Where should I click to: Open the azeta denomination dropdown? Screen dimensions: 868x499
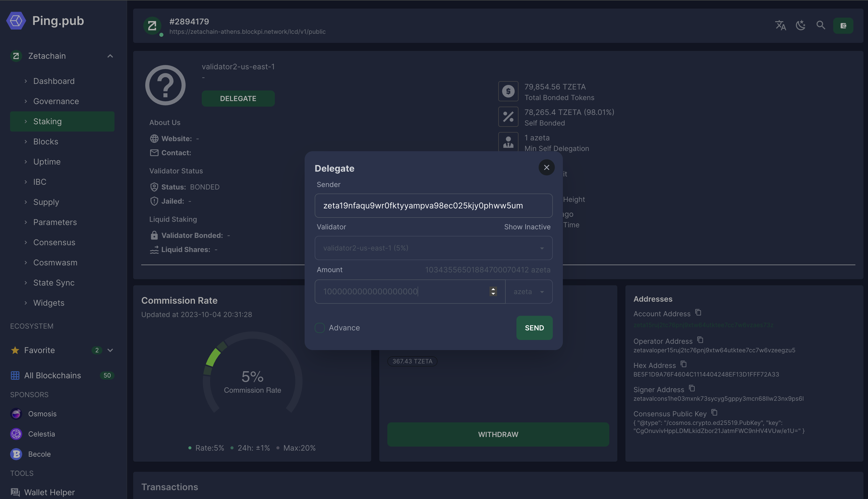529,292
